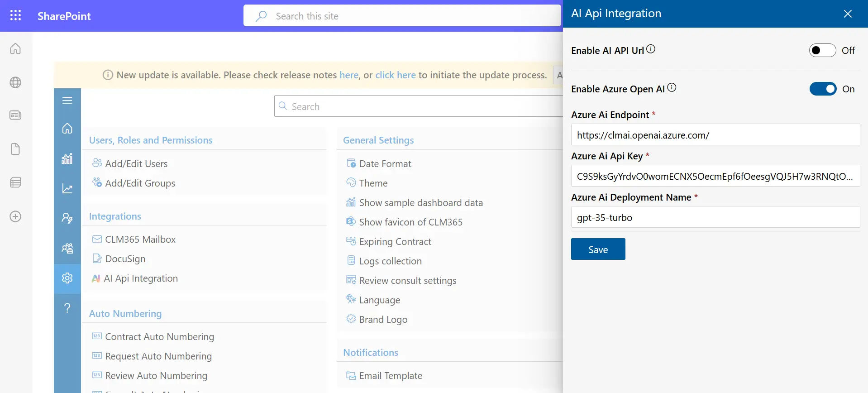Select the settings gear in blue sidebar
The height and width of the screenshot is (393, 868).
[67, 278]
